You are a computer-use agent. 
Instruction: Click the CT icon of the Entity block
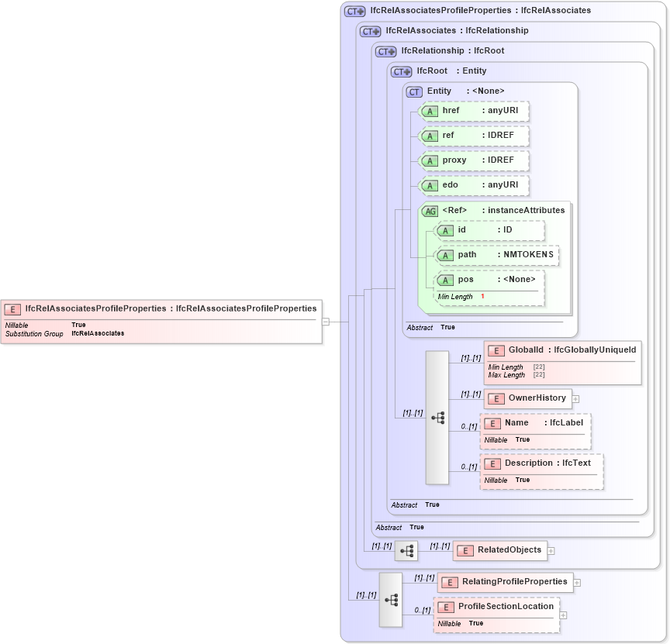coord(413,91)
